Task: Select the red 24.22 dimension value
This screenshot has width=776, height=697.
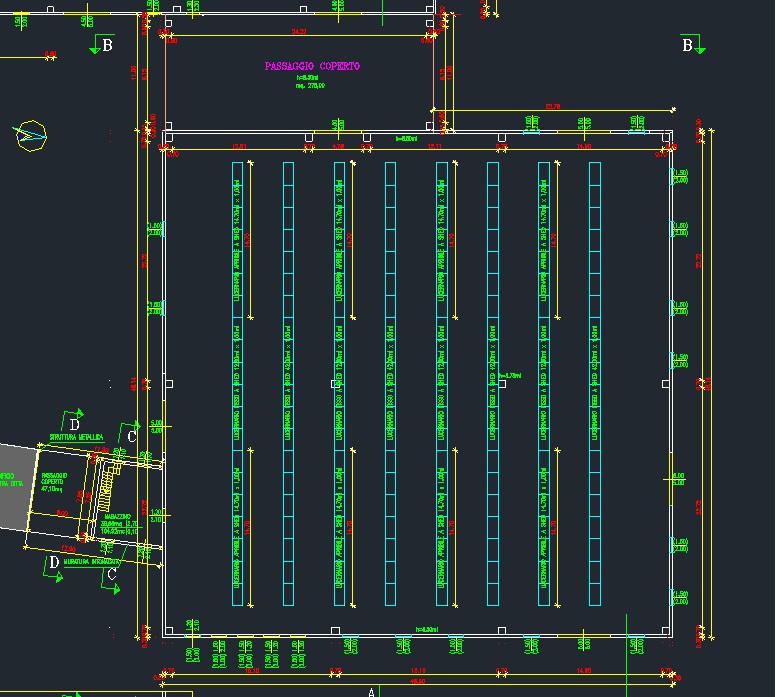Action: click(299, 31)
